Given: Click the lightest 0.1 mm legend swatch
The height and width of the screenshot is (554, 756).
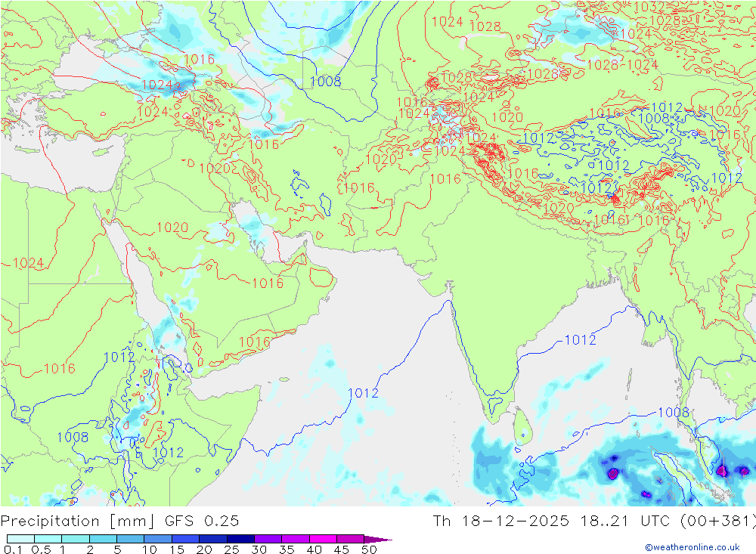Looking at the screenshot, I should click(x=20, y=539).
